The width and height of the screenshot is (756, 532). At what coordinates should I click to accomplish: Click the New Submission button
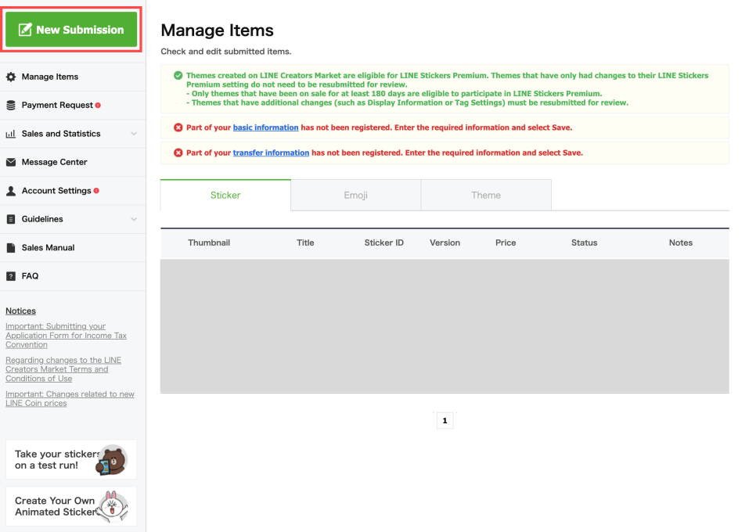71,30
